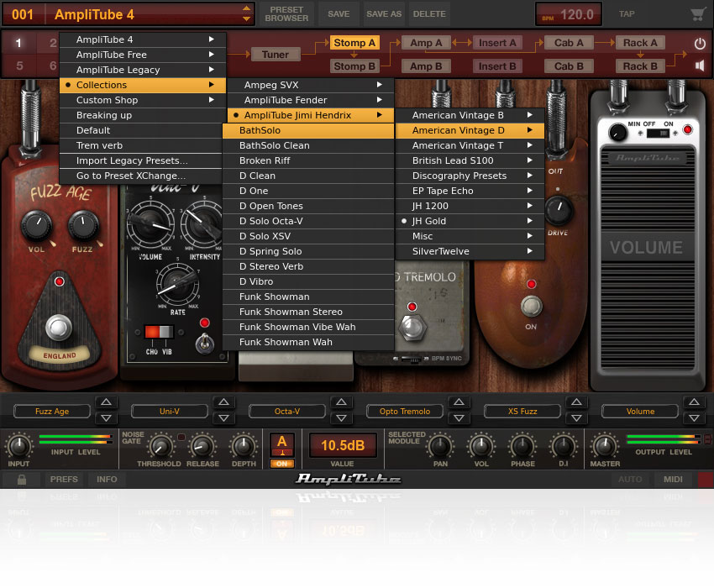
Task: Expand the AmpliTube 4 submenu
Action: point(143,39)
